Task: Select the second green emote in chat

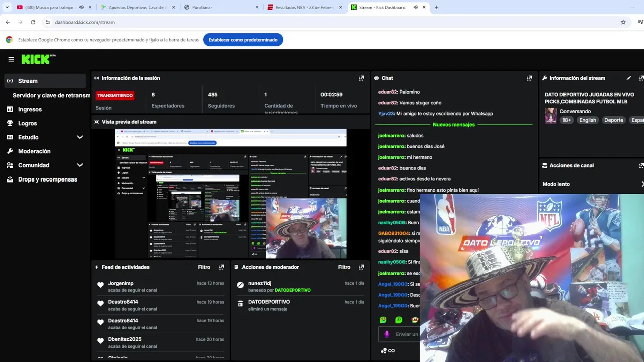Action: 399,320
